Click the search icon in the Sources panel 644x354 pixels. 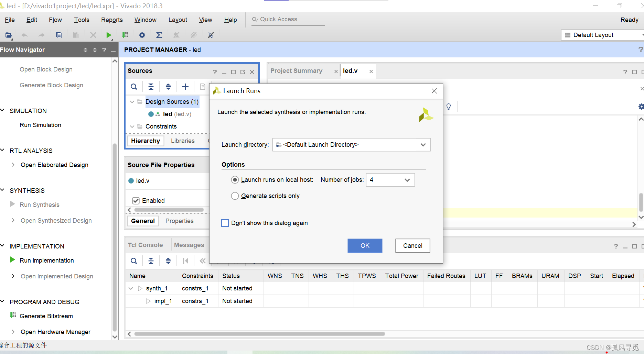tap(134, 87)
